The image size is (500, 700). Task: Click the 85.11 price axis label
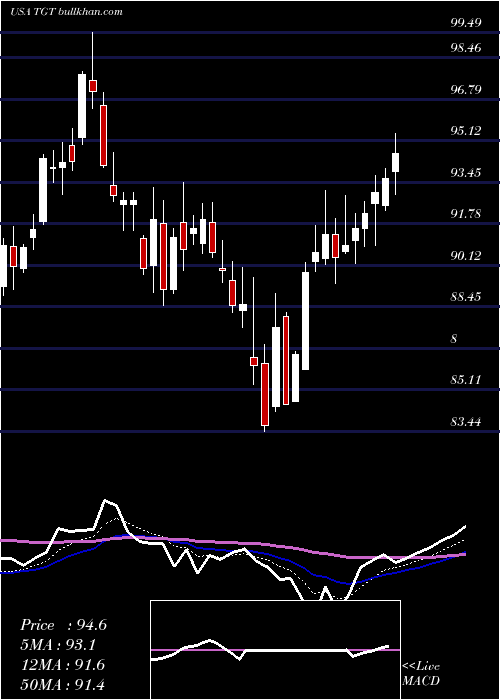click(466, 380)
